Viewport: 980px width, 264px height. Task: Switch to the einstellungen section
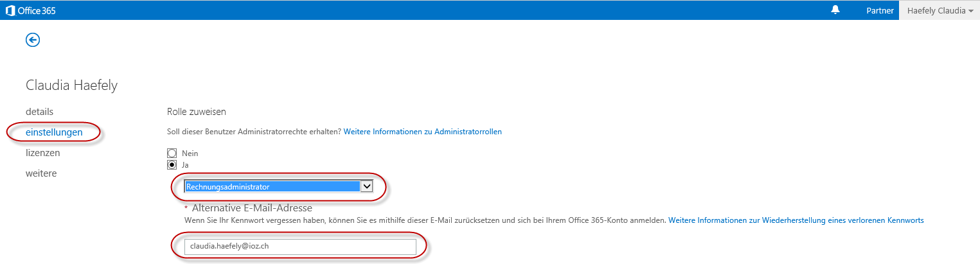pyautogui.click(x=54, y=132)
